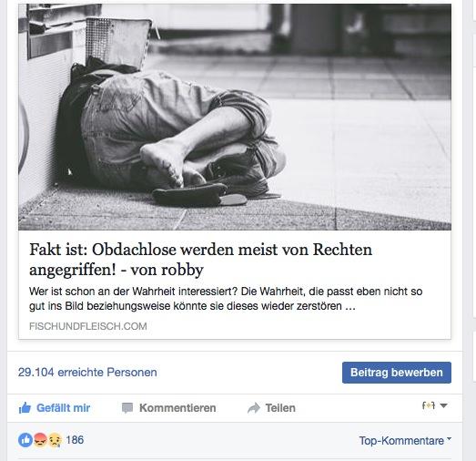The image size is (476, 461).
Task: Click the Gefällt mir text label
Action: tap(63, 408)
